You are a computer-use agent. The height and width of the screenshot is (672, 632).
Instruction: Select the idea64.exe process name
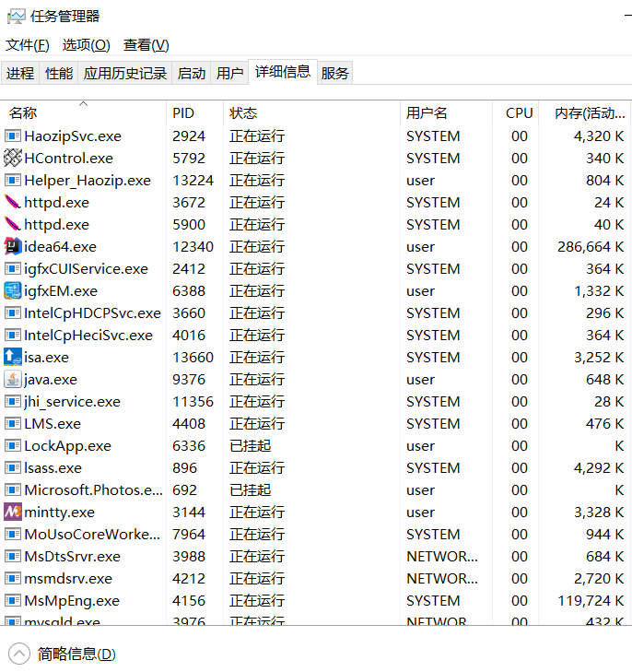coord(61,247)
